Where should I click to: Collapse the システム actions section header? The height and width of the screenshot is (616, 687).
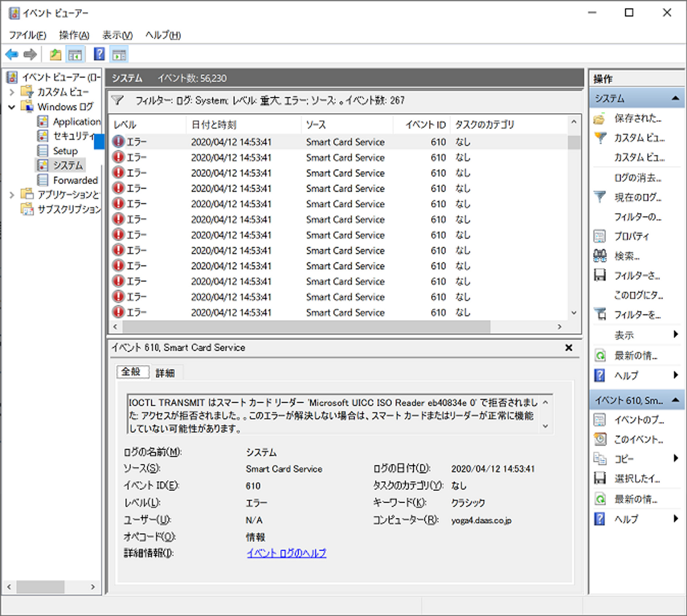tap(675, 98)
